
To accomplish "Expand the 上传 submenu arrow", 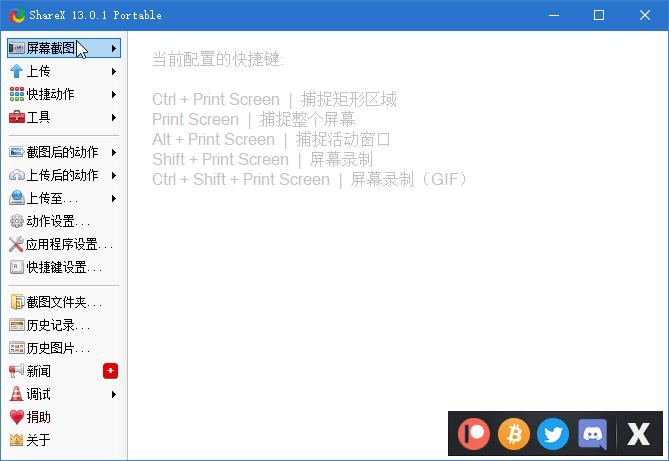I will click(114, 71).
